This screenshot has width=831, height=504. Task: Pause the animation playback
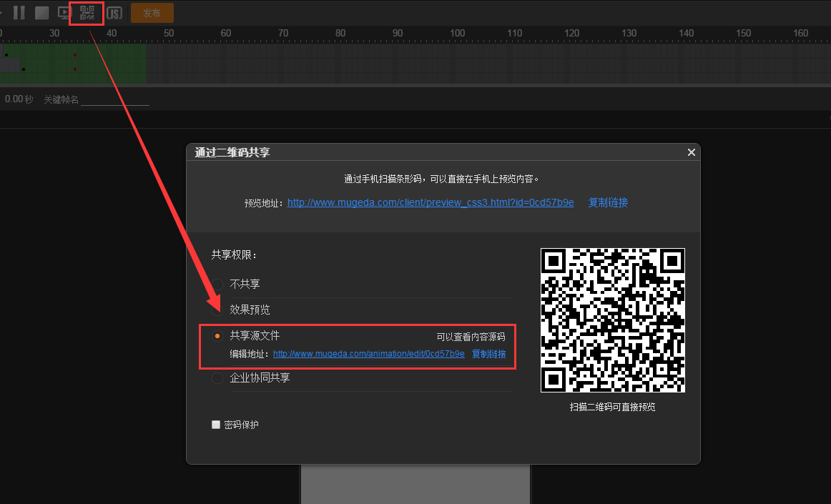pos(19,13)
